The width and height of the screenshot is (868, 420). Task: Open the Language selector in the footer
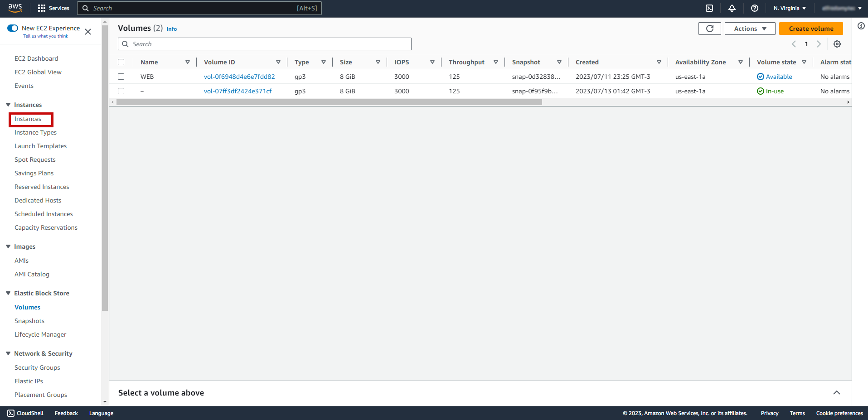101,413
